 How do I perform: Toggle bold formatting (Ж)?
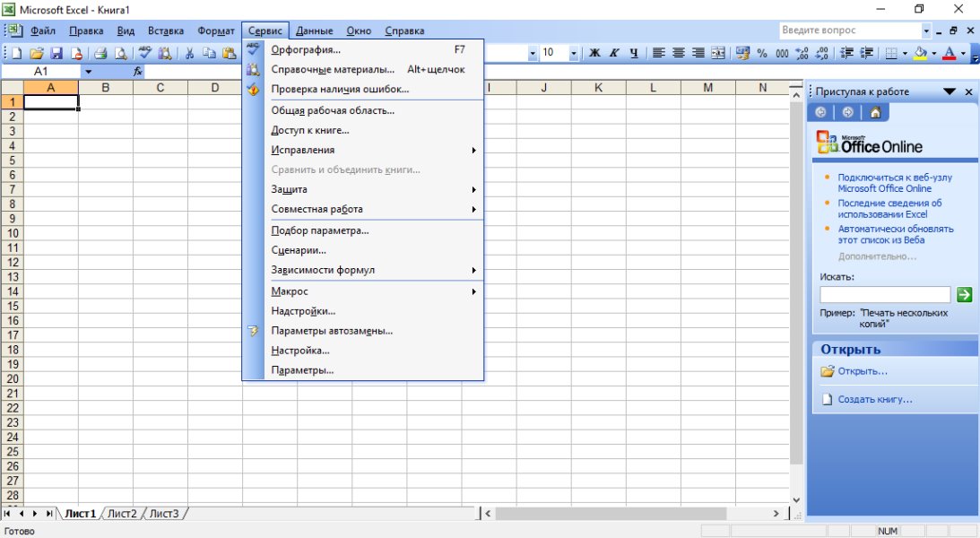[x=594, y=54]
